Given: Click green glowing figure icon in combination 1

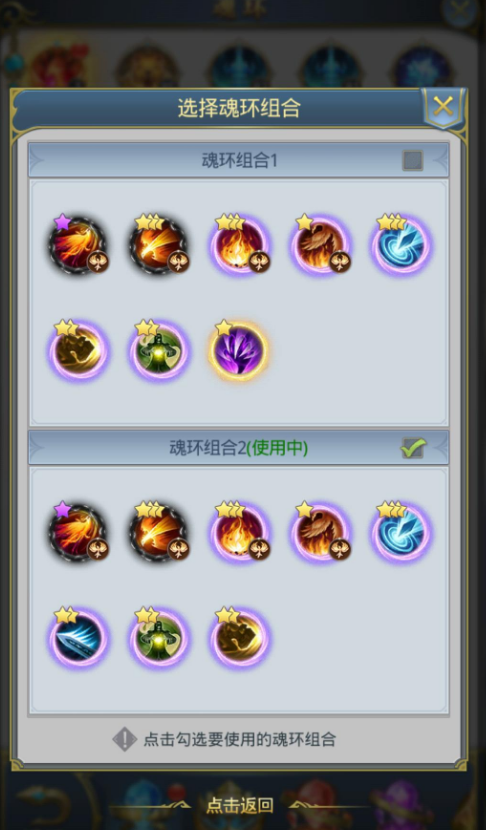Looking at the screenshot, I should point(159,350).
